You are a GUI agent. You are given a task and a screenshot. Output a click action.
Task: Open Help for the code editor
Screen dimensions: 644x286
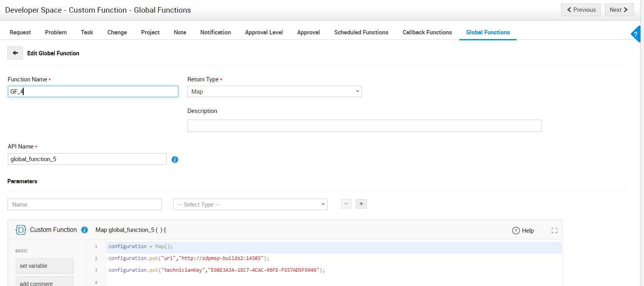[x=523, y=231]
